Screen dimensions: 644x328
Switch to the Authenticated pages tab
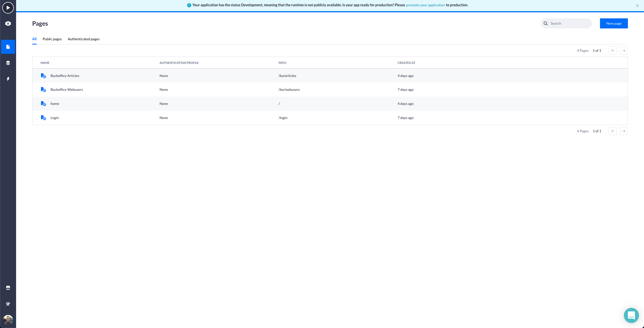pos(84,39)
